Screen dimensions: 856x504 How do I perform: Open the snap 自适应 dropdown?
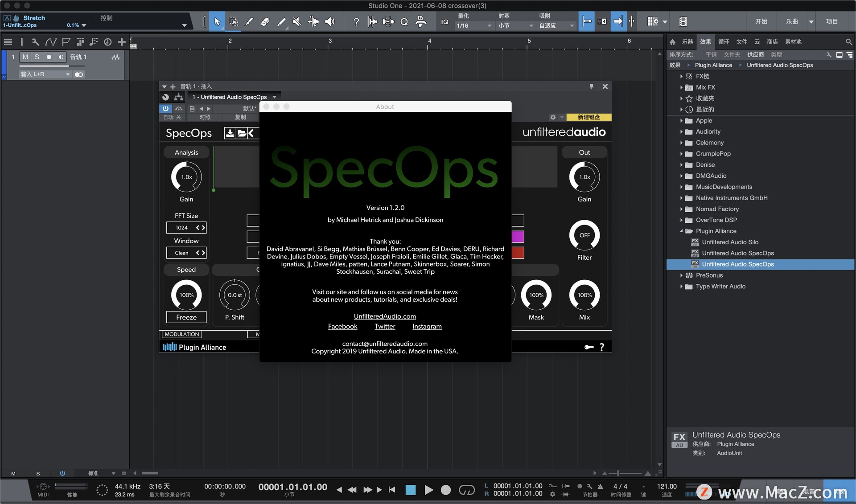556,25
